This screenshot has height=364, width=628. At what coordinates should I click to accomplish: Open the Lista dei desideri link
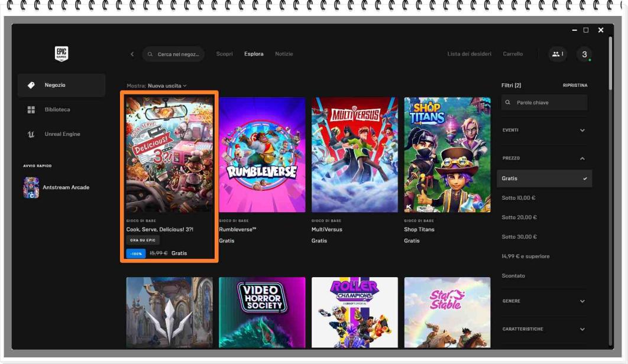point(469,54)
